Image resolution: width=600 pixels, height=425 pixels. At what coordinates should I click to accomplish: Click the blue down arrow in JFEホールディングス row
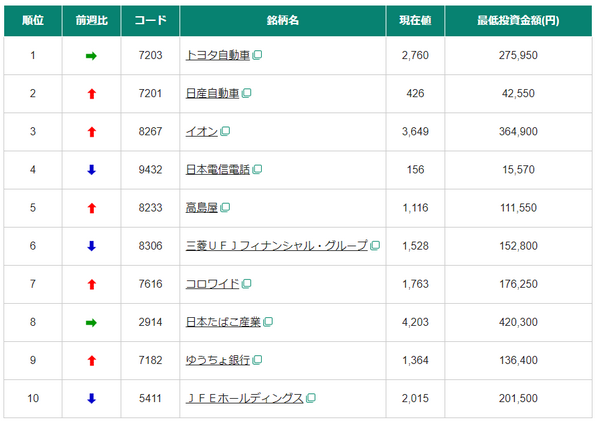point(91,399)
